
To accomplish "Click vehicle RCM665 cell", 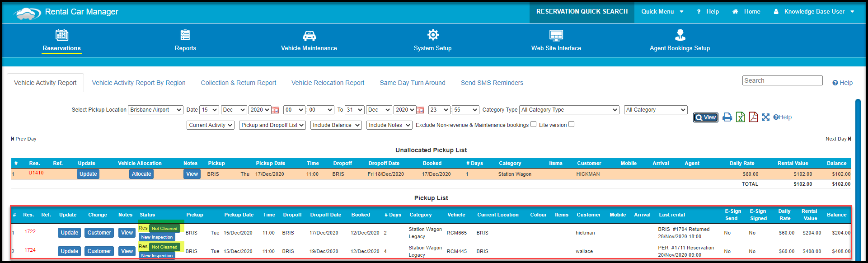I will [x=457, y=233].
